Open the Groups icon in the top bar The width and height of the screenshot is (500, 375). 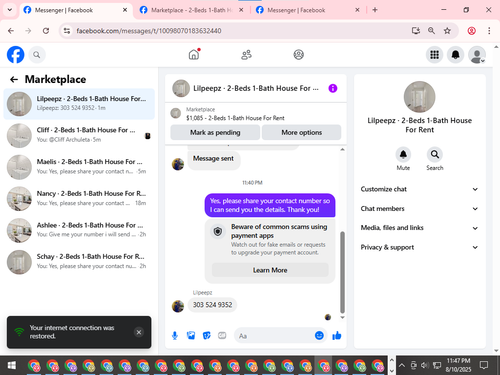pyautogui.click(x=298, y=54)
